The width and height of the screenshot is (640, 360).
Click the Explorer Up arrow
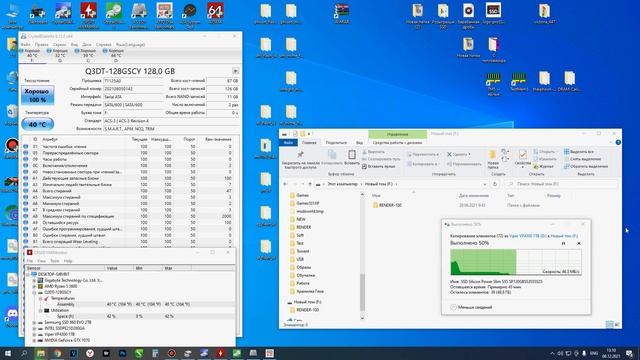coord(310,184)
